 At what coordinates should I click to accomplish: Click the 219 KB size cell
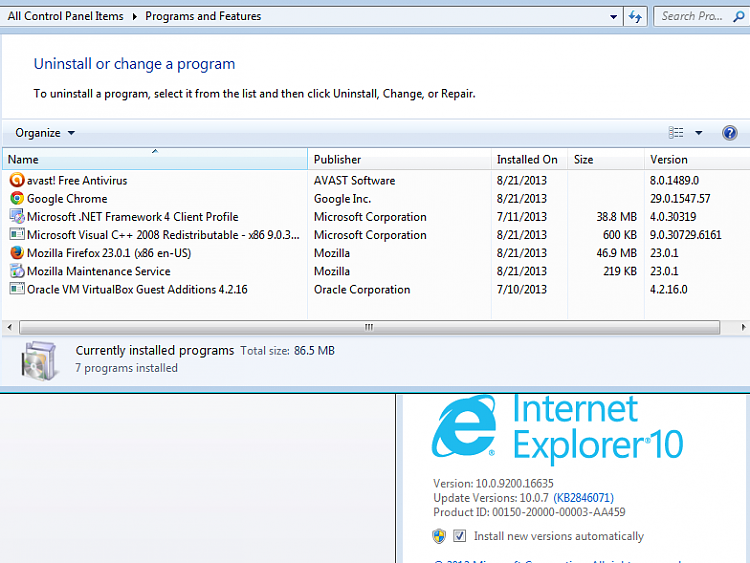(x=620, y=271)
